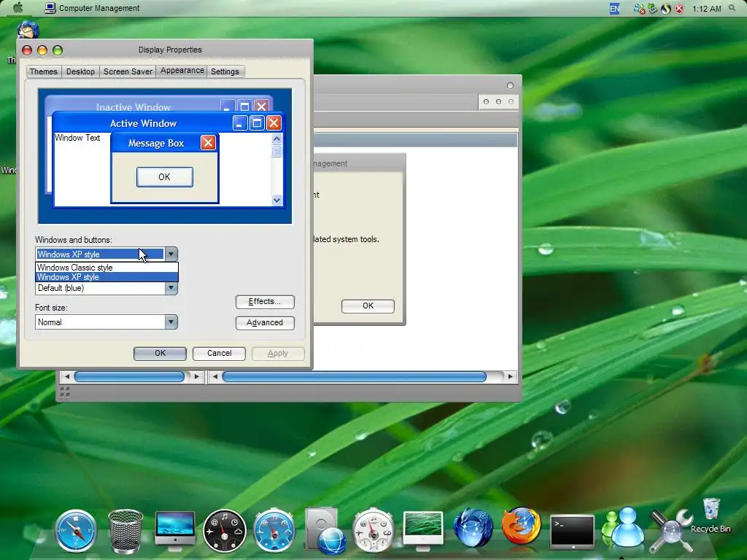Click the yellow minimize button of Display Properties
747x560 pixels.
tap(42, 50)
